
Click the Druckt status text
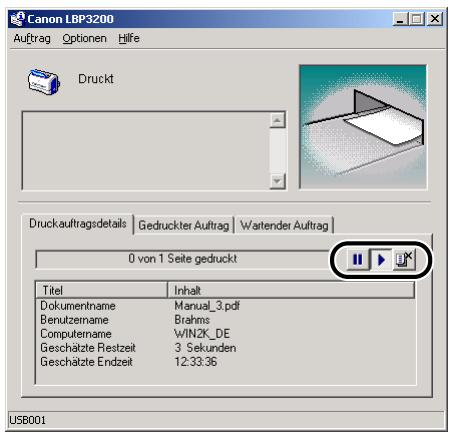click(x=96, y=79)
